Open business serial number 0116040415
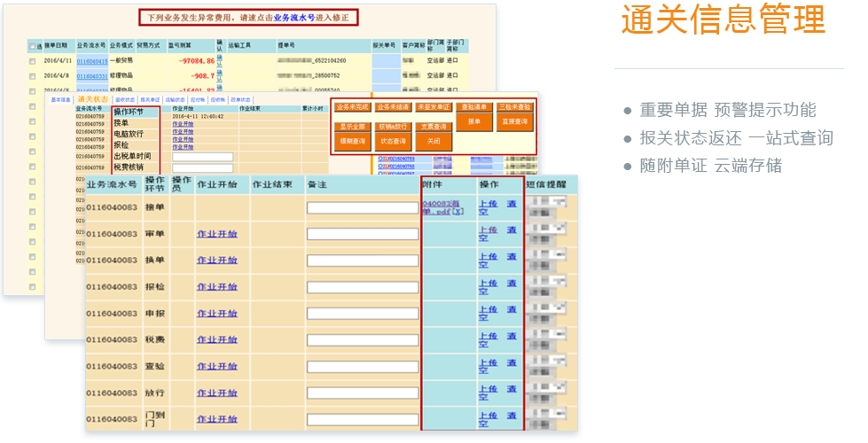Screen dimensions: 868x443 click(x=92, y=61)
